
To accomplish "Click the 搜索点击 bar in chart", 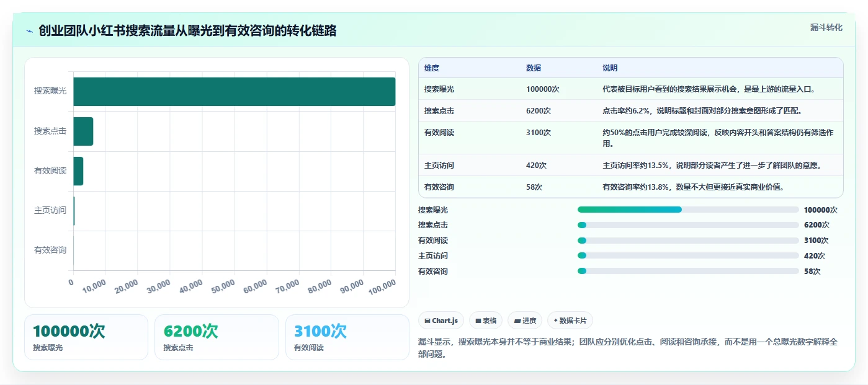I will pos(83,131).
